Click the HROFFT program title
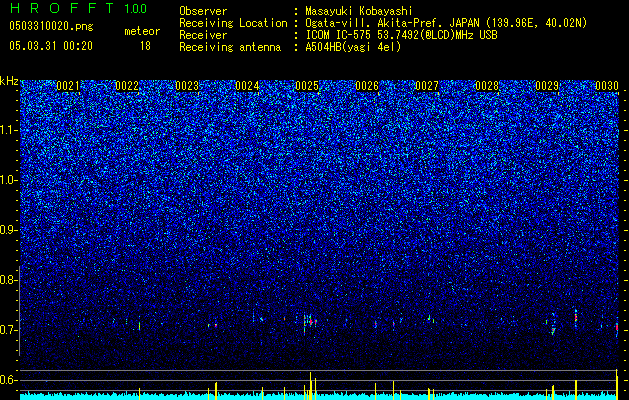629x400 pixels. click(62, 8)
